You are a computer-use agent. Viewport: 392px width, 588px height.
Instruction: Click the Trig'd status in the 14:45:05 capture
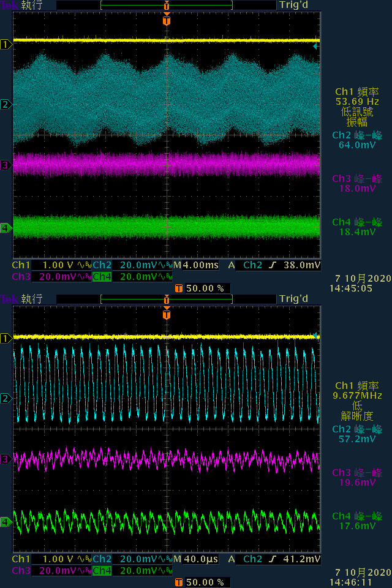coord(294,6)
